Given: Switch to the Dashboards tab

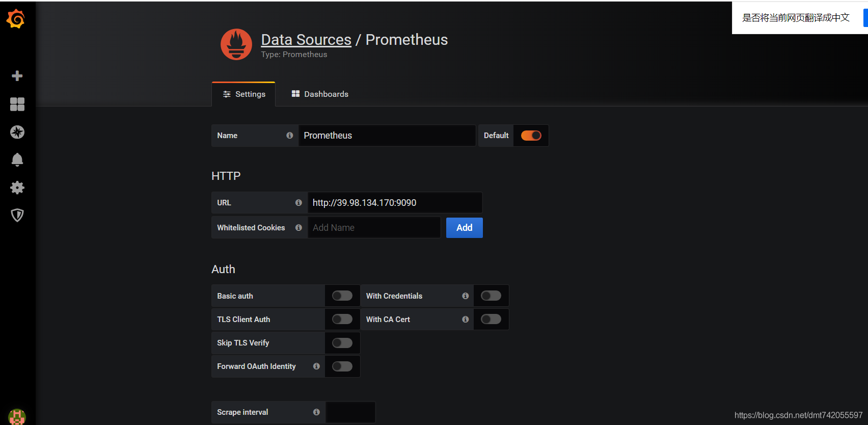Looking at the screenshot, I should coord(320,94).
